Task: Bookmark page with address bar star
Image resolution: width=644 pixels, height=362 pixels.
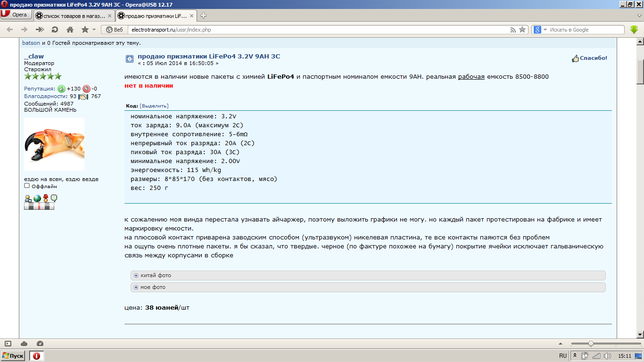Action: coord(522,30)
